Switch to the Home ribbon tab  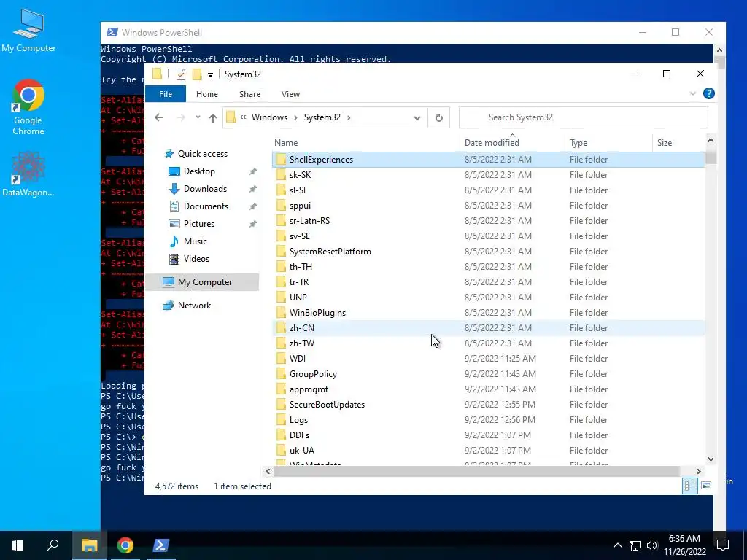pos(206,94)
